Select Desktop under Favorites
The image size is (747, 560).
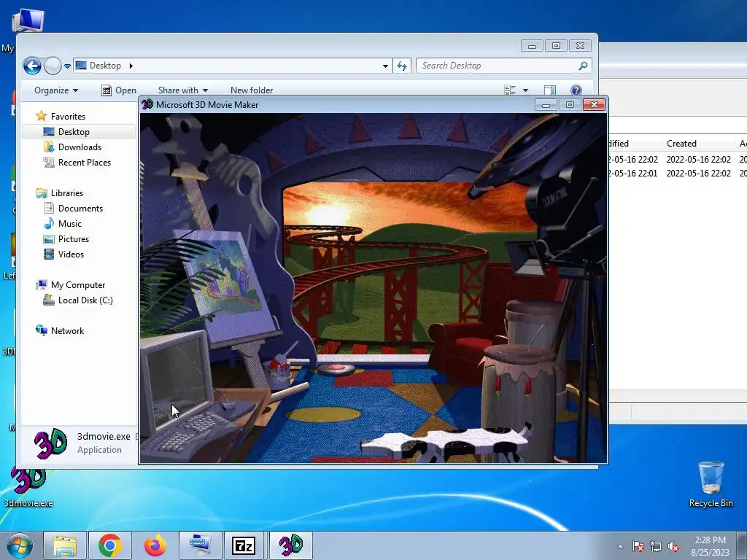coord(74,131)
